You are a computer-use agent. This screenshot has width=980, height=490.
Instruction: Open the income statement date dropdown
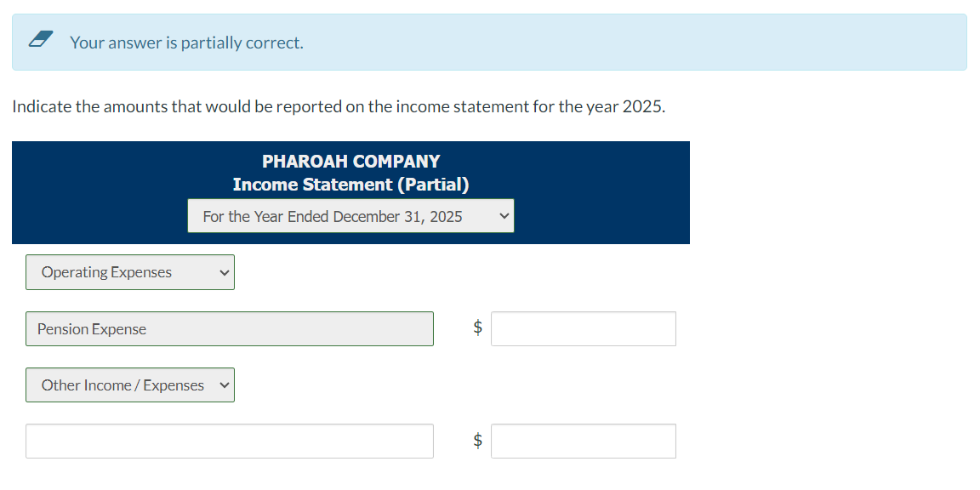pyautogui.click(x=350, y=215)
